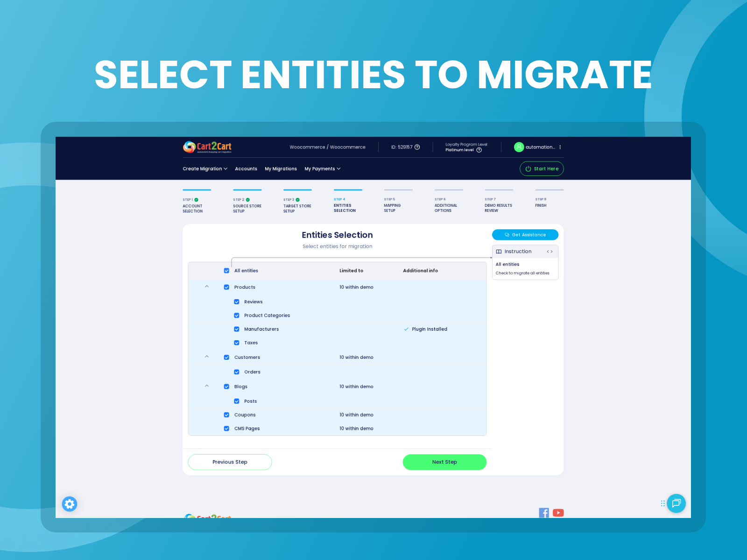Click the Start Here button
Viewport: 747px width, 560px height.
(x=542, y=169)
